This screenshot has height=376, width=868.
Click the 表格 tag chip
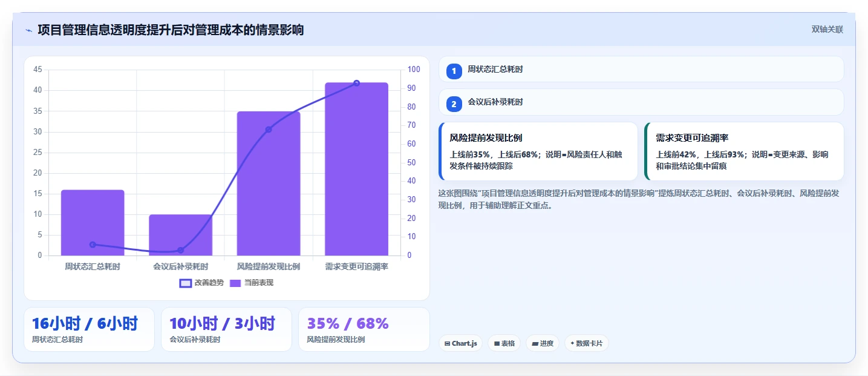tap(504, 343)
